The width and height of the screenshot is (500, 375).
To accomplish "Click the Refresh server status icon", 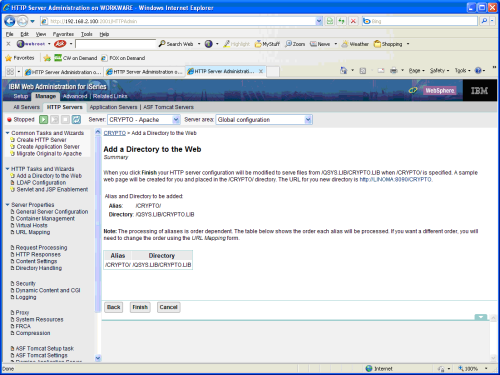I will coord(76,119).
